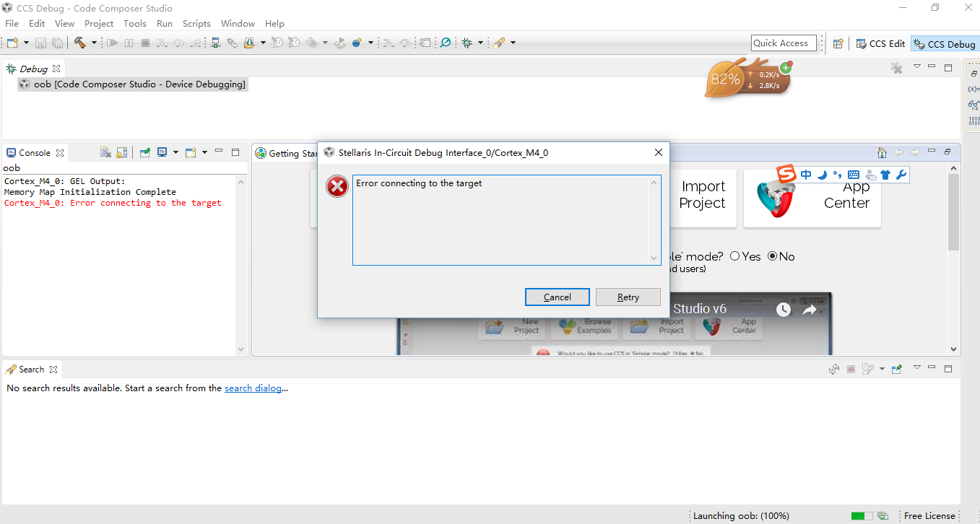Open the File menu

[12, 24]
